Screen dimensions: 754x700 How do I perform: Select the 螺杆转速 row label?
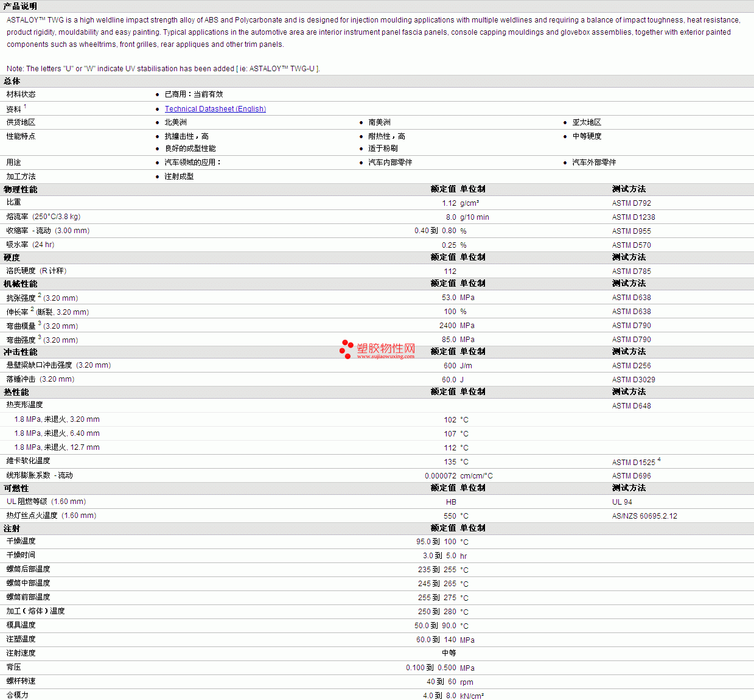coord(21,681)
